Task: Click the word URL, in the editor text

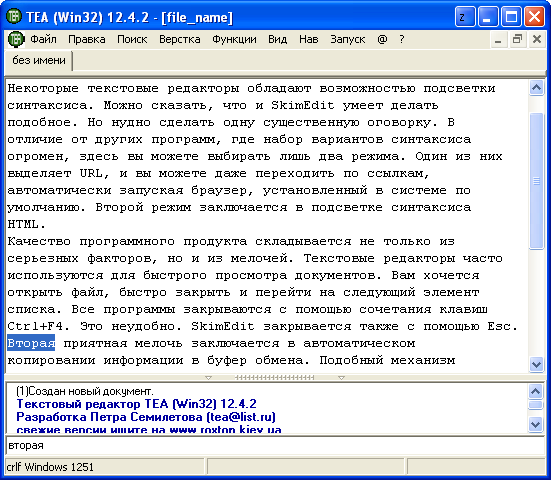Action: 95,173
